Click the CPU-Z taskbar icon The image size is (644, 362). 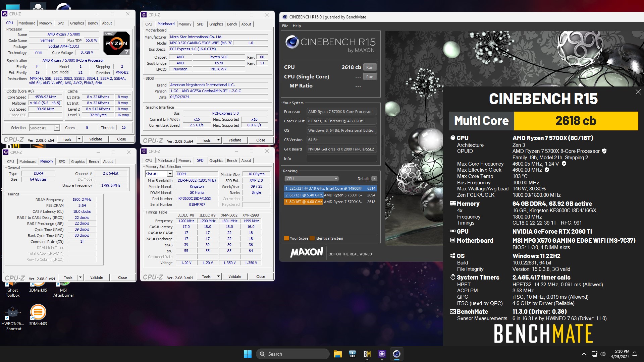pos(382,354)
